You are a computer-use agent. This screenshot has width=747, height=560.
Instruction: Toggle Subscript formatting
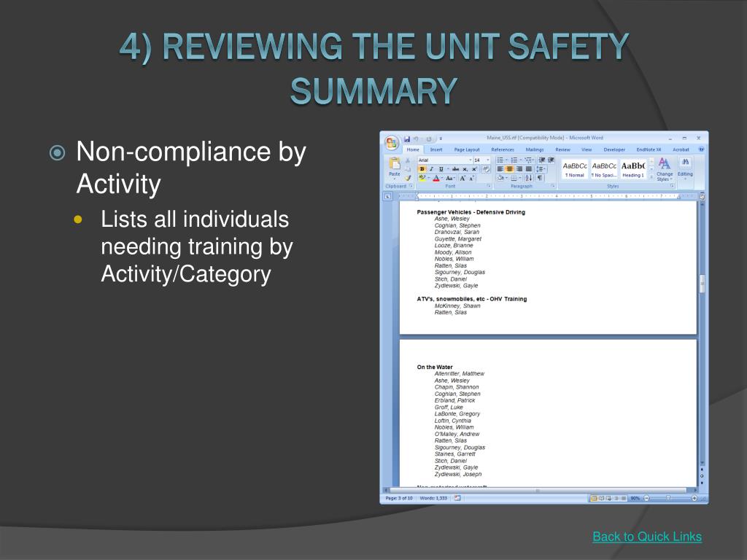465,169
